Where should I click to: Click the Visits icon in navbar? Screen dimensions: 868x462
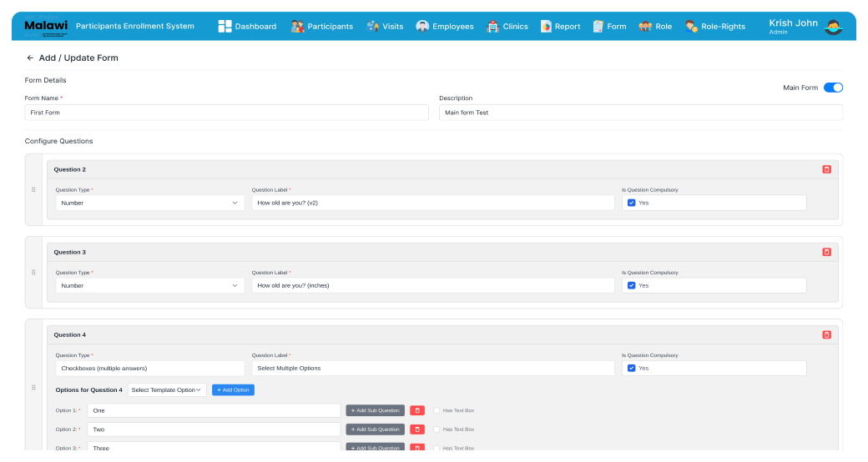pos(372,26)
